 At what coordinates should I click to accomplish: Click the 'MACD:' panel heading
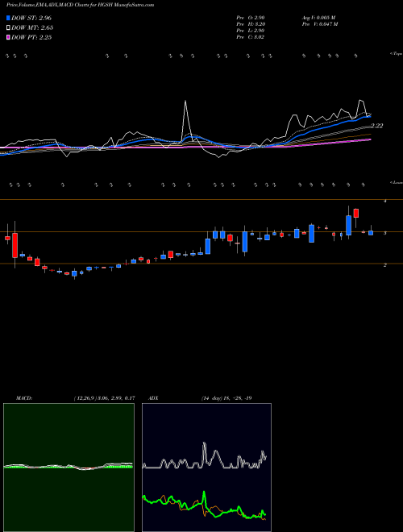(23, 398)
